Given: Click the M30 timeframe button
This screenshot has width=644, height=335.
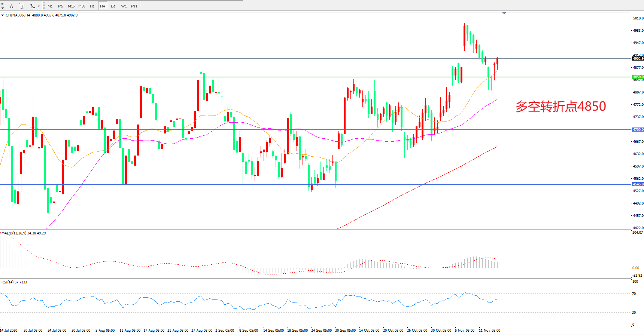Looking at the screenshot, I should click(x=82, y=6).
